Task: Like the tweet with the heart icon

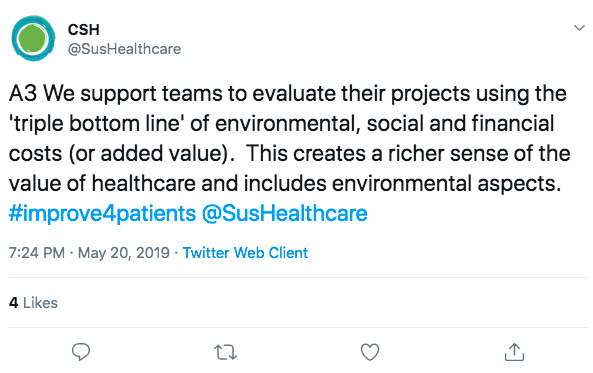Action: pyautogui.click(x=370, y=352)
